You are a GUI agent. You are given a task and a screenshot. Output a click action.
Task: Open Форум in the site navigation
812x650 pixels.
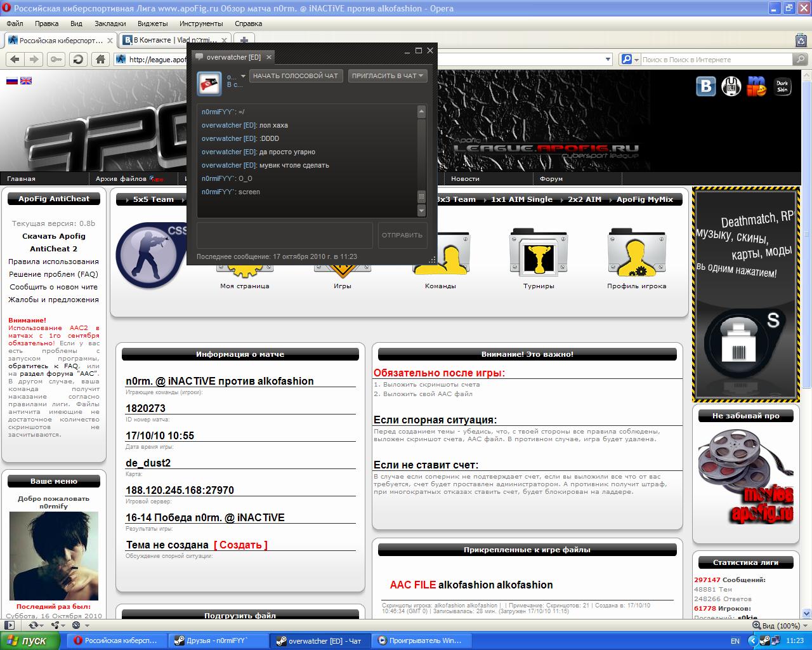551,178
